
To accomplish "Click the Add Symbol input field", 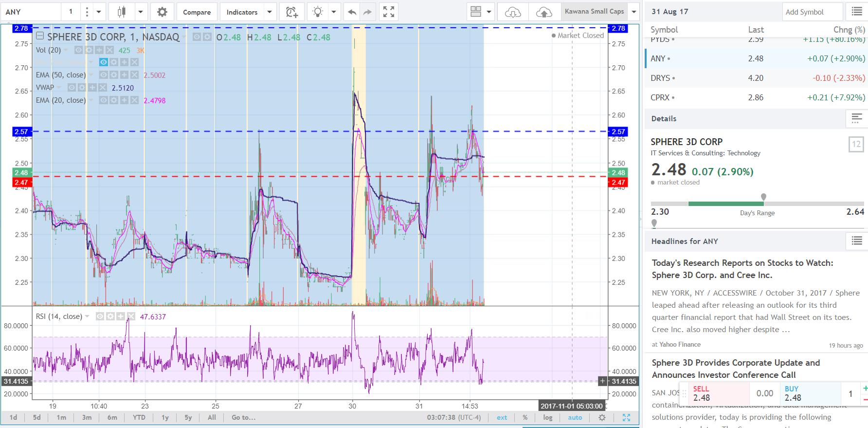I will [x=813, y=12].
